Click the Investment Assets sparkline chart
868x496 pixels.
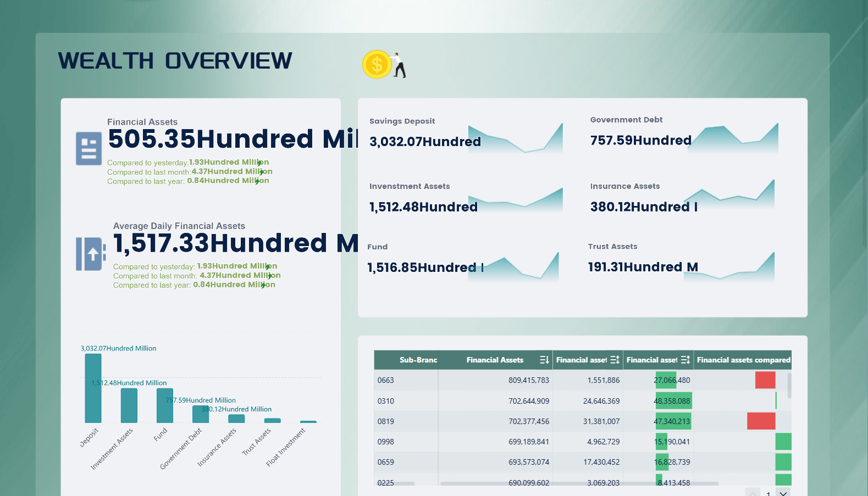pyautogui.click(x=516, y=200)
